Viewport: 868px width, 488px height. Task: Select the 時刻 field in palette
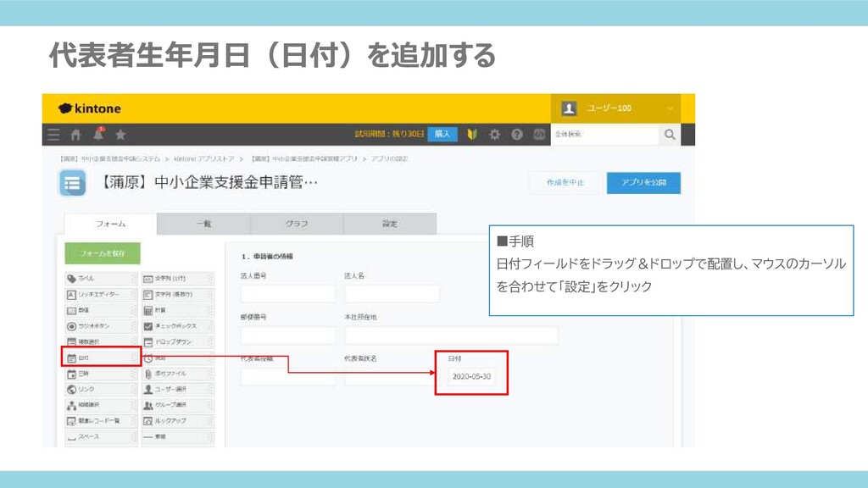tap(178, 358)
